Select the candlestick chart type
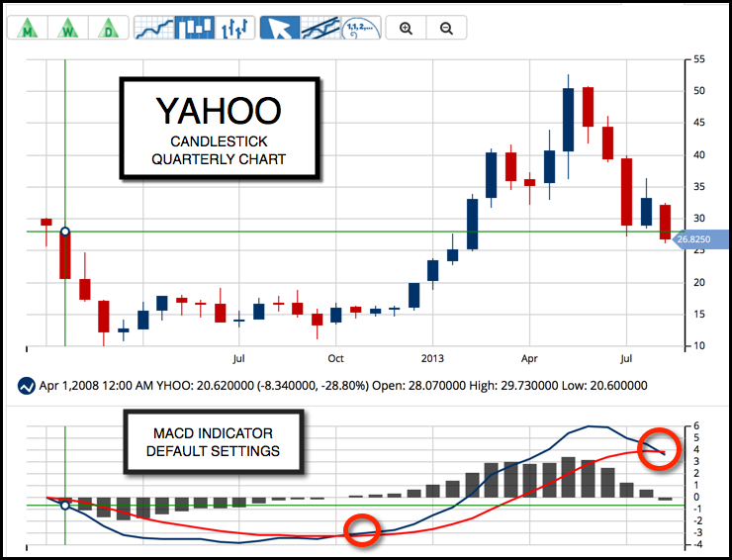The height and width of the screenshot is (560, 732). pos(195,28)
